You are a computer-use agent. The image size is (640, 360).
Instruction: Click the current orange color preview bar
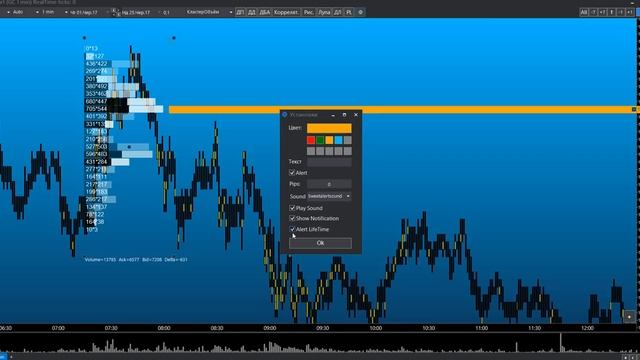pyautogui.click(x=329, y=128)
